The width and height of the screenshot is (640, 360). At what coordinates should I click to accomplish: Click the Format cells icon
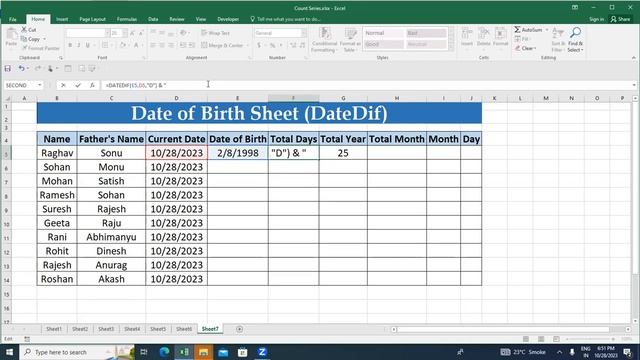[500, 36]
